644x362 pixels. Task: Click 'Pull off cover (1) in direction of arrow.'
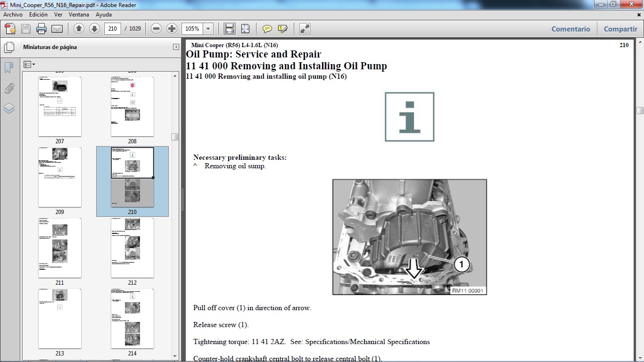click(x=252, y=308)
